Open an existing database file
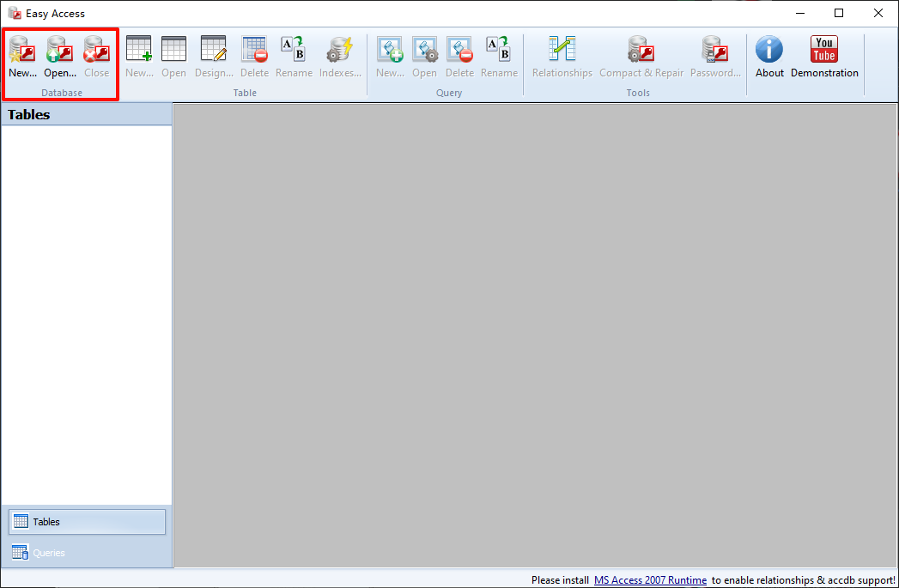This screenshot has width=899, height=588. 60,57
